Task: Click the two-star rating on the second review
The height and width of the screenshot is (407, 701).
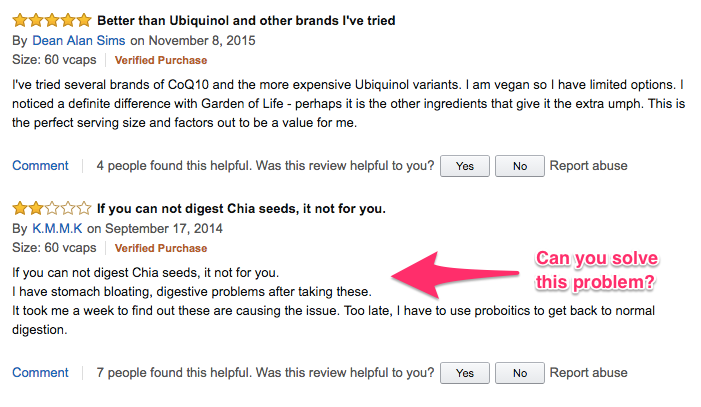Action: click(x=50, y=209)
